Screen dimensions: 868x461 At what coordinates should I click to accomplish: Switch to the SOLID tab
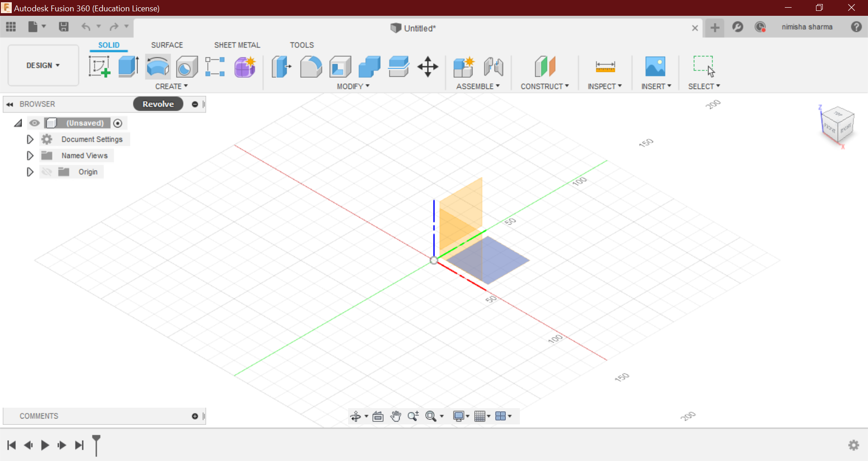[109, 45]
